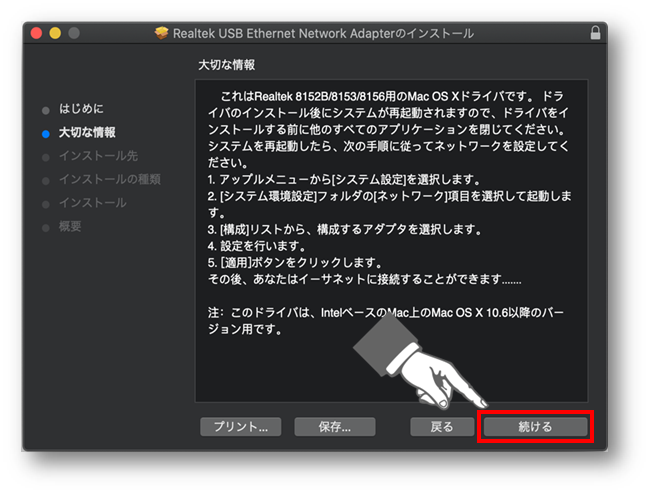Click the line '3. [構成]リストから' text
The height and width of the screenshot is (494, 650).
point(344,229)
